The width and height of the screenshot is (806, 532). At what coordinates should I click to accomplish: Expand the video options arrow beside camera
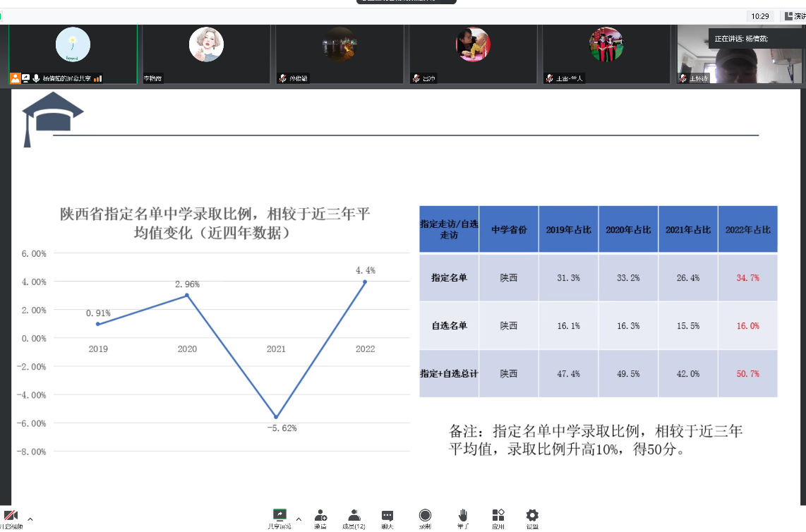tap(30, 519)
